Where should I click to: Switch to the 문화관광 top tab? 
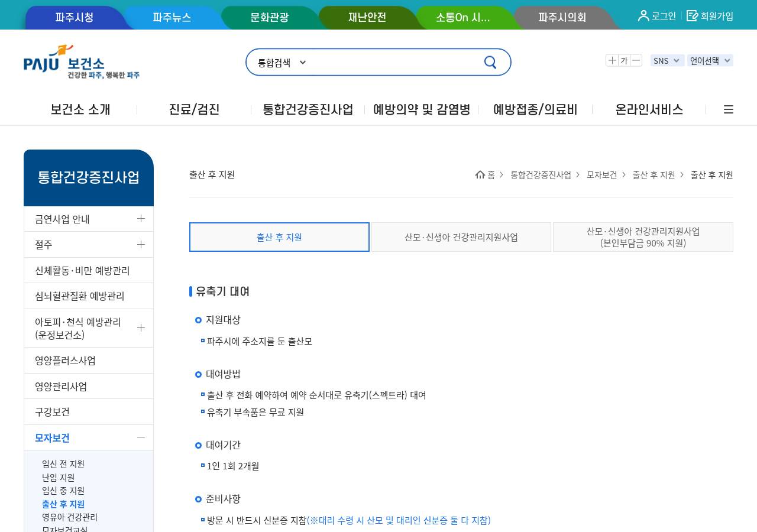pyautogui.click(x=269, y=17)
